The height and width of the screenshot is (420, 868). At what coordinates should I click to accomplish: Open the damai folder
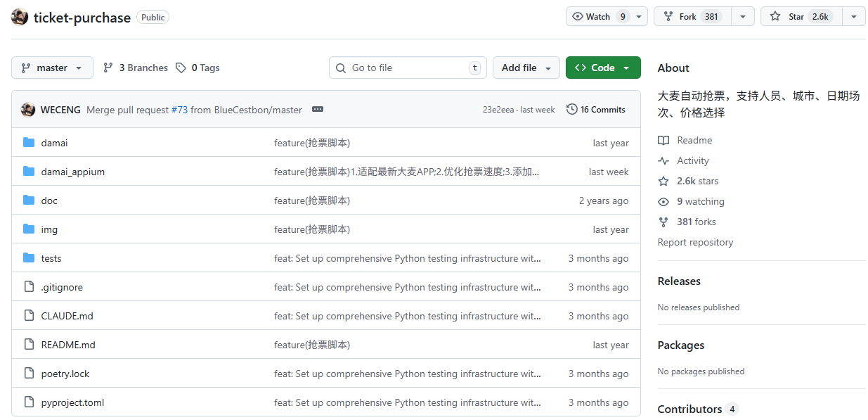(55, 143)
